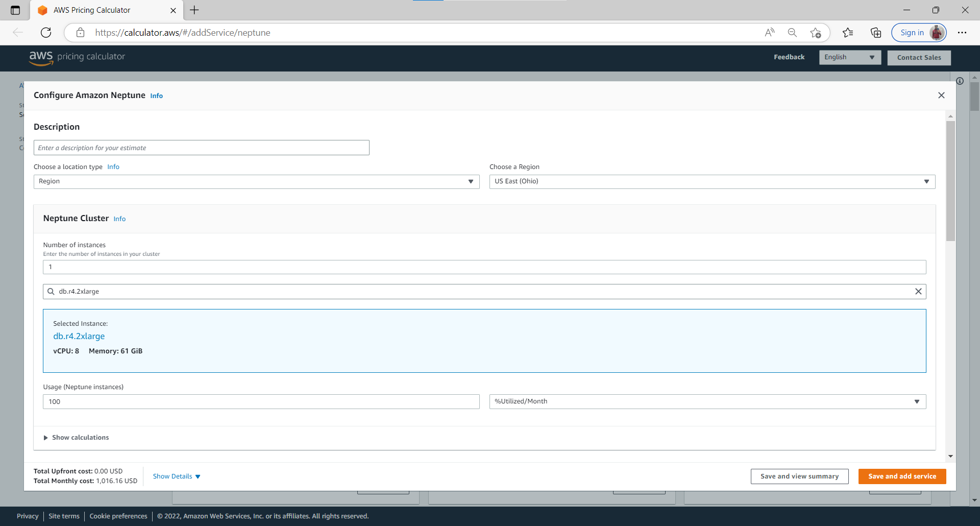Screen dimensions: 980x526
Task: Open the info panel on the right edge
Action: pos(960,81)
